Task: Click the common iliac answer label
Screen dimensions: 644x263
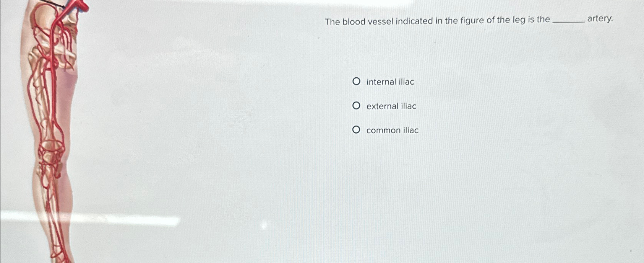Action: click(392, 130)
